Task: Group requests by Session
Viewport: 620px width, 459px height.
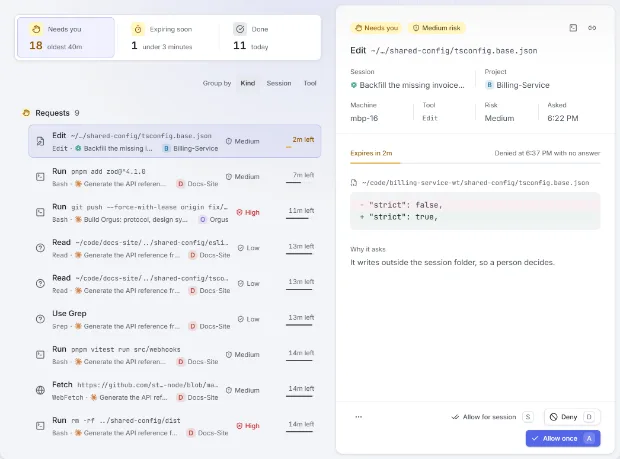Action: (x=279, y=83)
